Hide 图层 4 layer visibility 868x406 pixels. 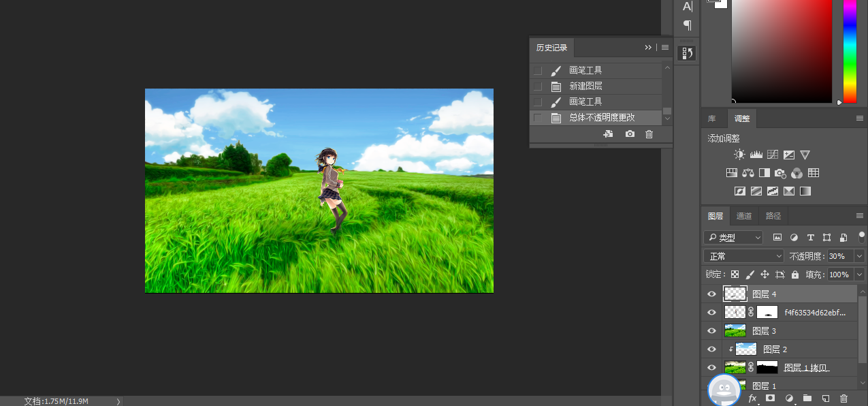pos(712,294)
